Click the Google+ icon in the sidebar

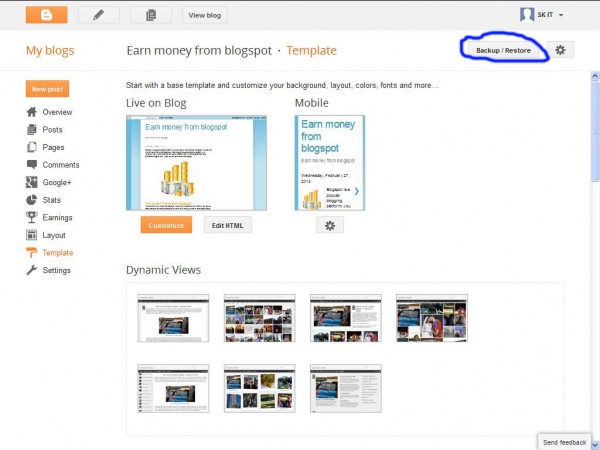click(x=31, y=182)
